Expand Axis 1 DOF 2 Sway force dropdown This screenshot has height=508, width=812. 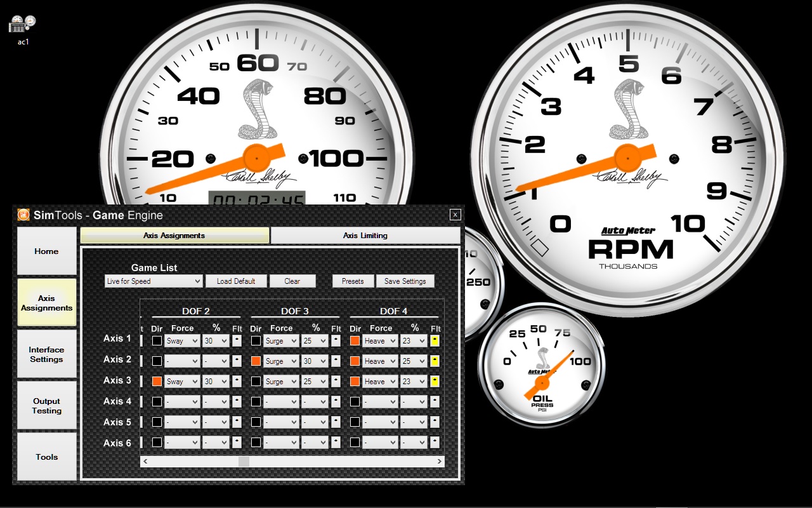(182, 341)
